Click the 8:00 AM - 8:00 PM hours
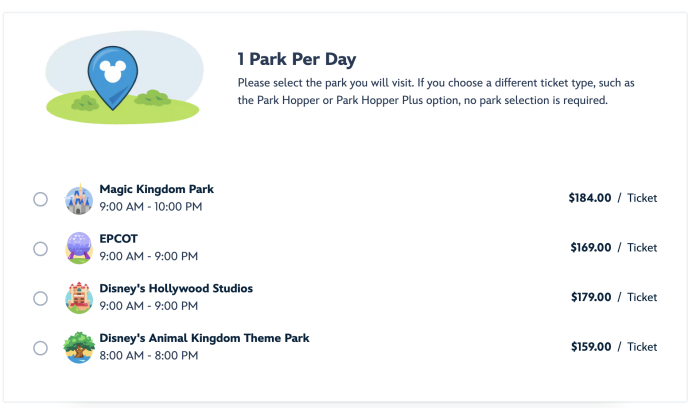This screenshot has height=408, width=700. point(148,356)
